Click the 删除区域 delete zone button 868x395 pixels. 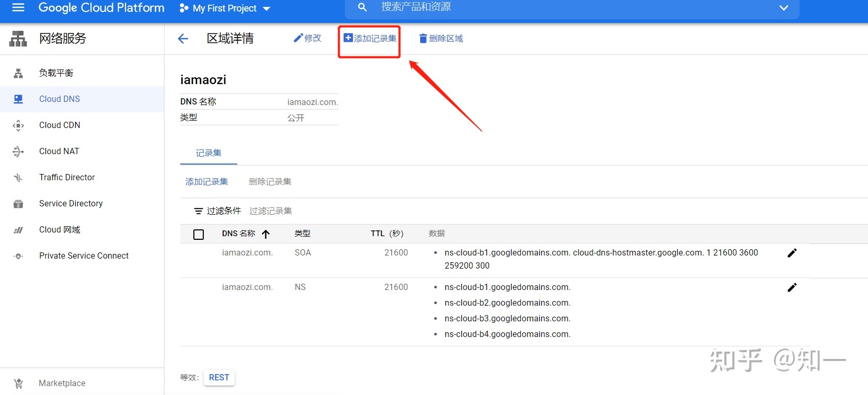click(441, 38)
